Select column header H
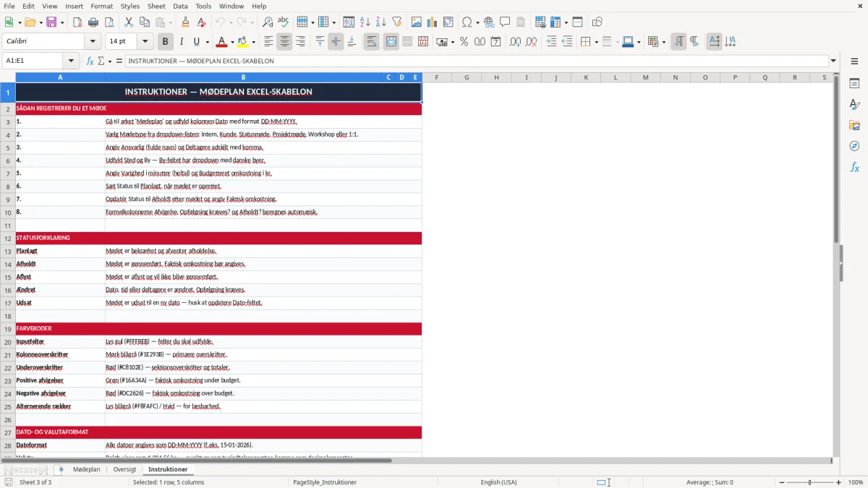868x488 pixels. point(496,77)
